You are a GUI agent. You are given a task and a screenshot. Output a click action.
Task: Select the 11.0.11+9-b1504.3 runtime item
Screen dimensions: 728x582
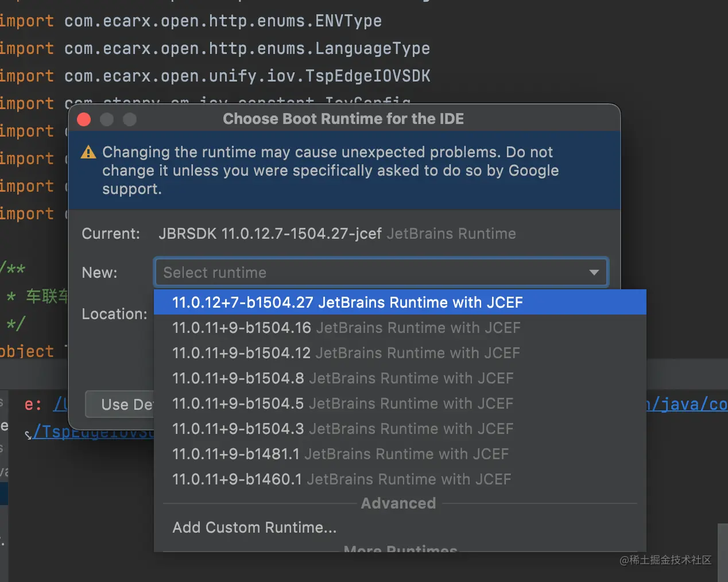click(x=343, y=429)
